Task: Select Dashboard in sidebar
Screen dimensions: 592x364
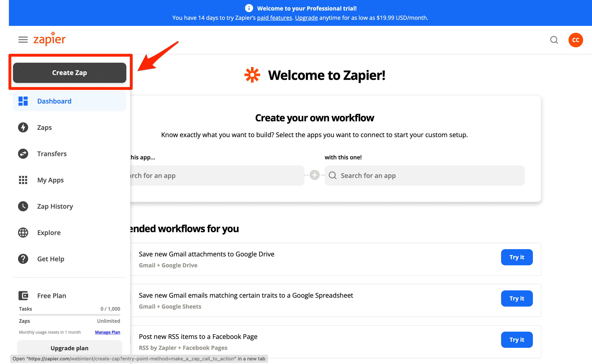Action: click(x=54, y=101)
